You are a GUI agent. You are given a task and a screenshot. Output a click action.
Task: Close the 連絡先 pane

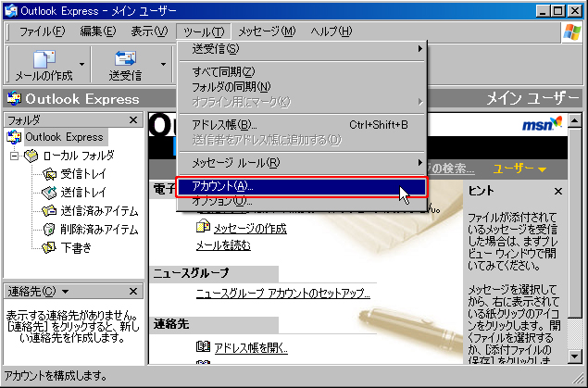pos(133,292)
